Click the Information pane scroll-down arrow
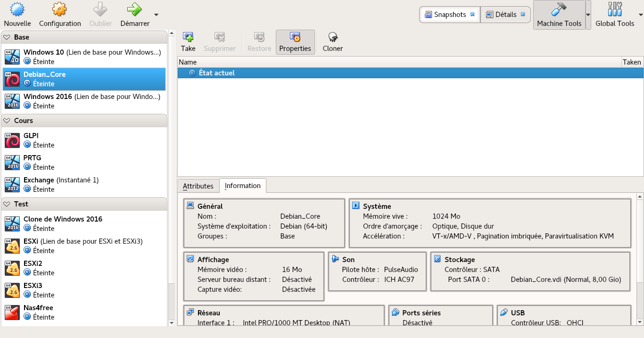 coord(640,322)
